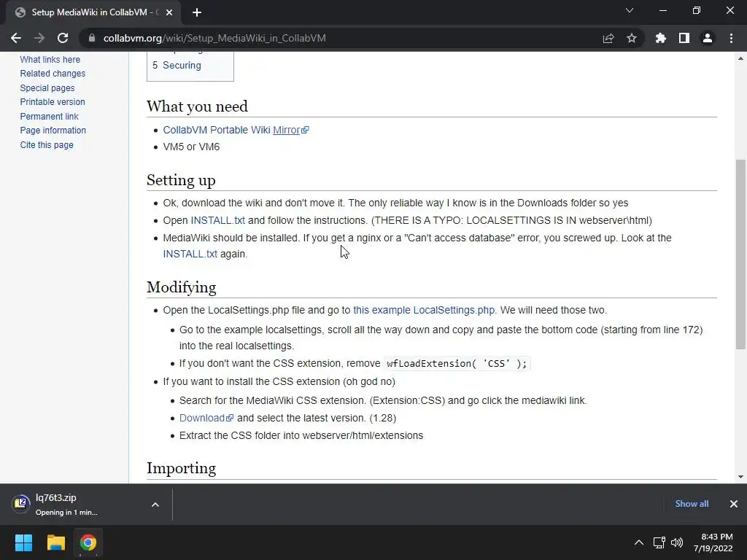Bookmark this tab with star icon
The height and width of the screenshot is (560, 747).
point(632,38)
